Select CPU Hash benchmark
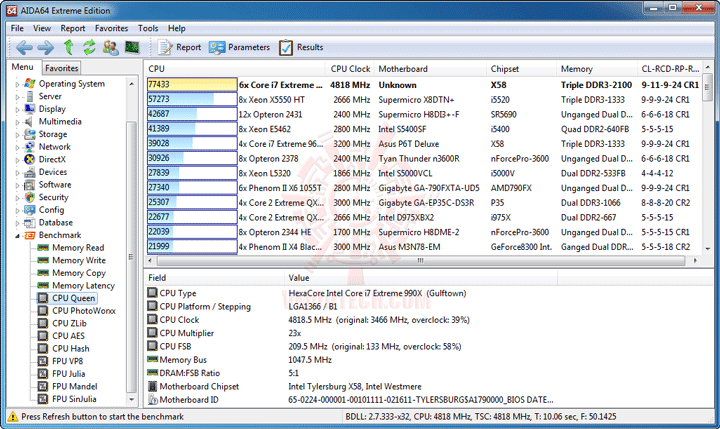Screen dimensions: 720x429 (x=70, y=349)
